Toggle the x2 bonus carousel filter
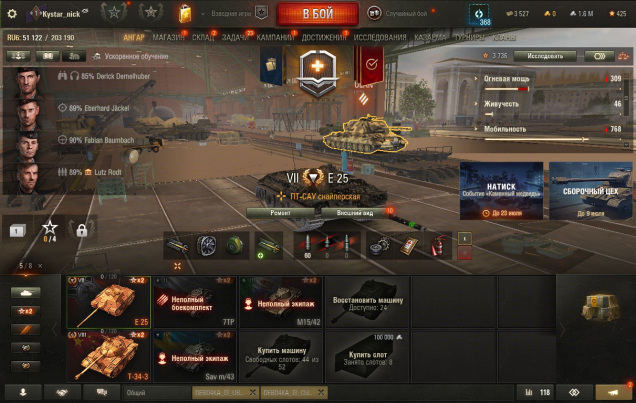 click(x=25, y=311)
